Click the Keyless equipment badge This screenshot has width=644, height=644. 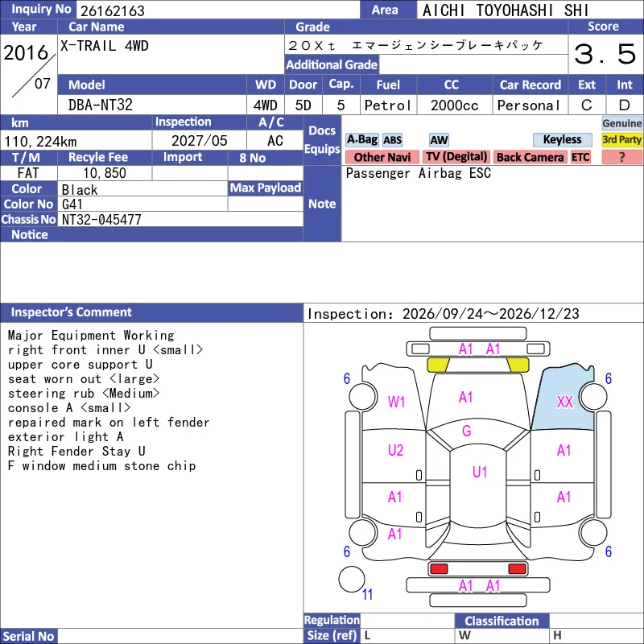point(562,139)
